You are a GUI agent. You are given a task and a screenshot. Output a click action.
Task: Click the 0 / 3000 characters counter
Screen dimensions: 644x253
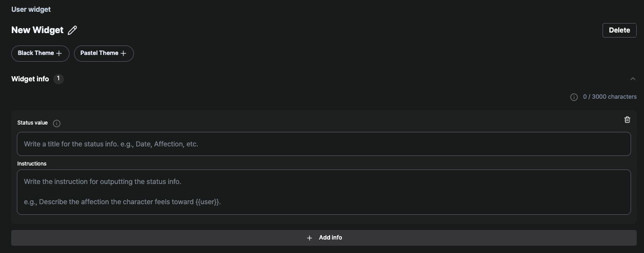[x=609, y=96]
